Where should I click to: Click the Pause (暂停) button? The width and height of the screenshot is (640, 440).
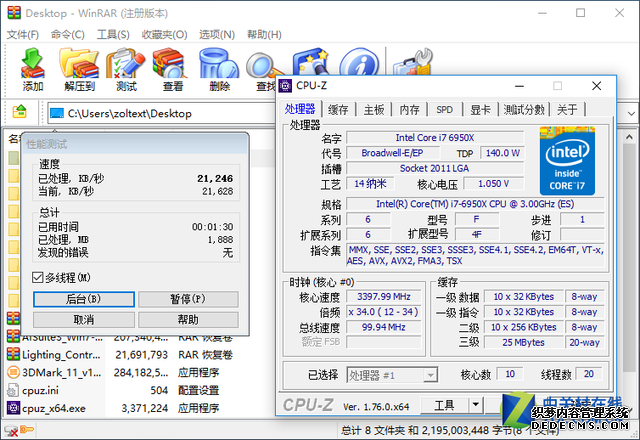188,299
